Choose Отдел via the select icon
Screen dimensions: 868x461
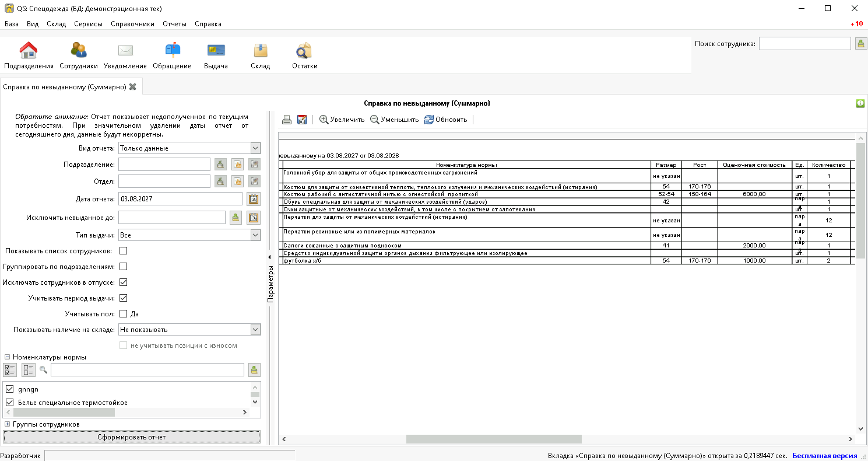click(x=237, y=181)
